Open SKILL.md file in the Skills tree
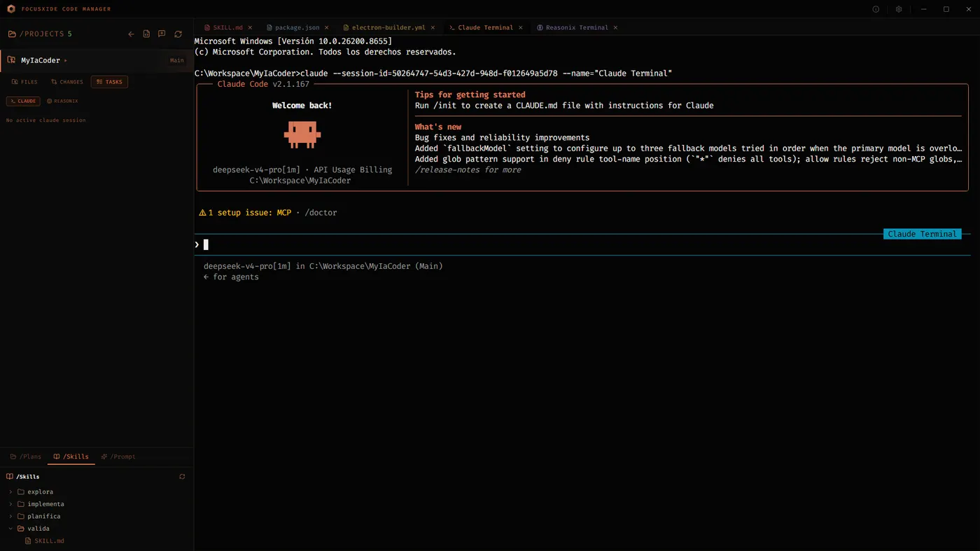Screen dimensions: 980x551 49,541
